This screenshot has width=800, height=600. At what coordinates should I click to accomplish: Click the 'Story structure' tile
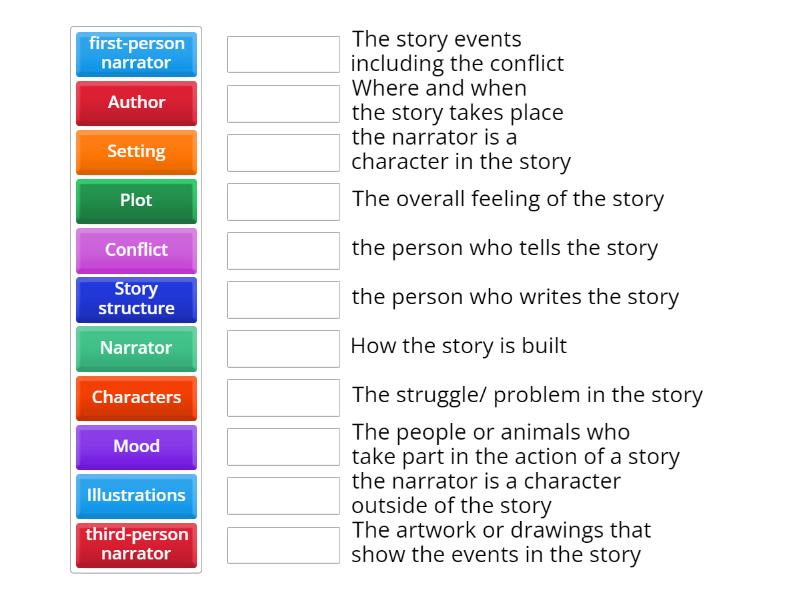[137, 299]
